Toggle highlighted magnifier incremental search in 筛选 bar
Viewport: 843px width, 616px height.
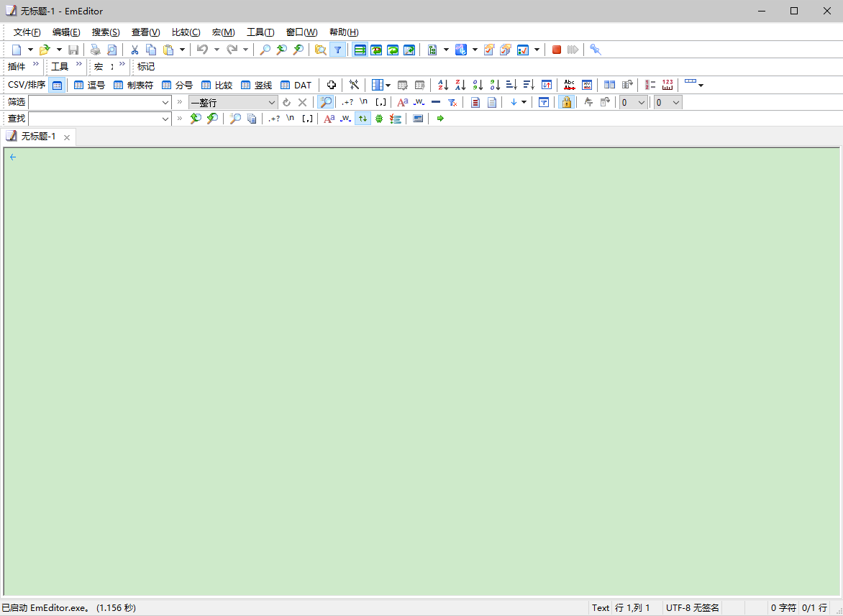point(326,102)
